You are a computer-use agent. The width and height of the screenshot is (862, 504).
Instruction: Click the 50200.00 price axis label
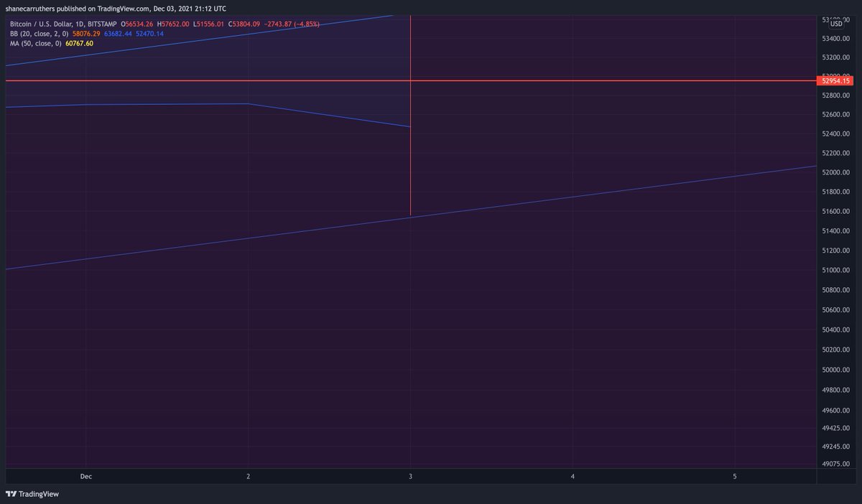click(x=836, y=350)
